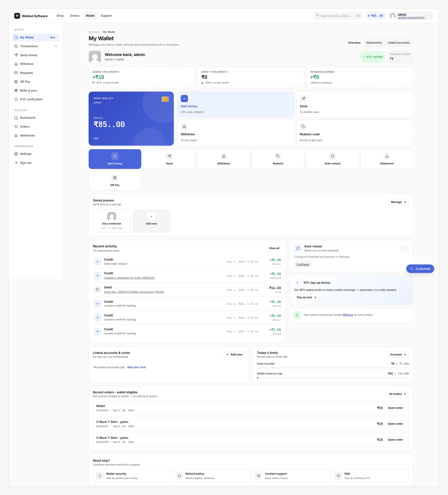Click the Top up now button

point(306,297)
